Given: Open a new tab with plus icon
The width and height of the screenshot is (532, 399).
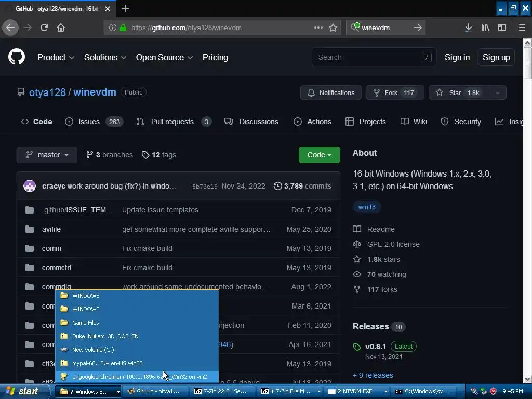Looking at the screenshot, I should [x=125, y=8].
